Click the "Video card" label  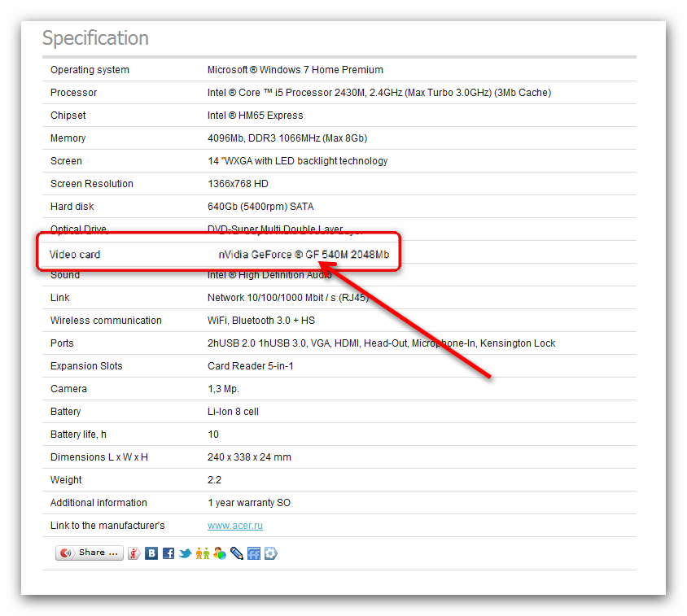point(75,255)
